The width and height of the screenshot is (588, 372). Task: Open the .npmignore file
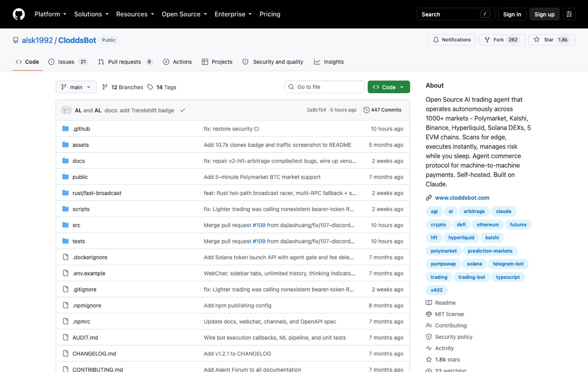pos(87,305)
